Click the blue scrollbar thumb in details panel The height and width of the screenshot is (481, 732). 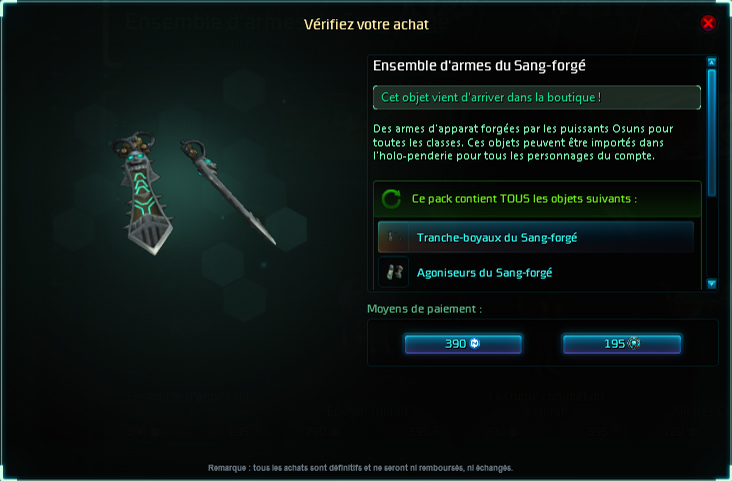(x=711, y=132)
